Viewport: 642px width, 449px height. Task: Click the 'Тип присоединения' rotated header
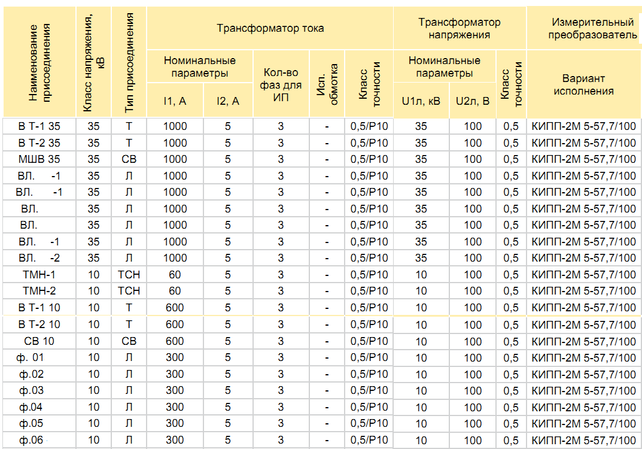[129, 62]
